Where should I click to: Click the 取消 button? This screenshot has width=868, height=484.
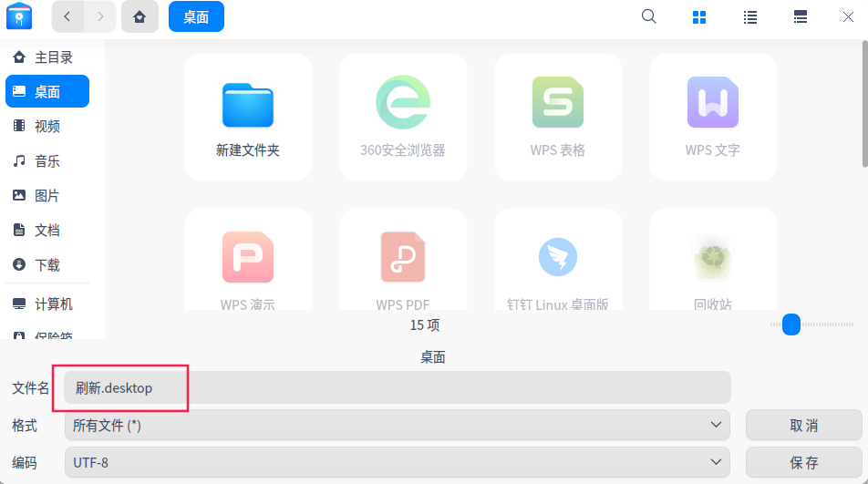tap(804, 425)
